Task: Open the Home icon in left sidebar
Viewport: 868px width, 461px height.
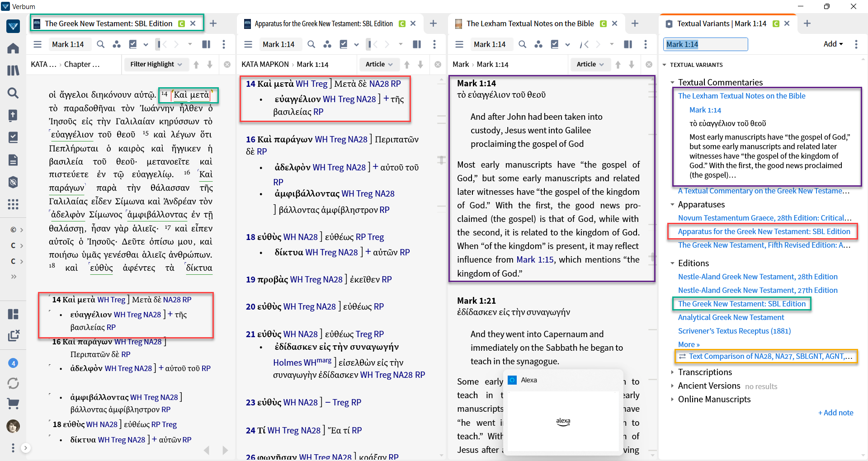Action: click(x=13, y=48)
